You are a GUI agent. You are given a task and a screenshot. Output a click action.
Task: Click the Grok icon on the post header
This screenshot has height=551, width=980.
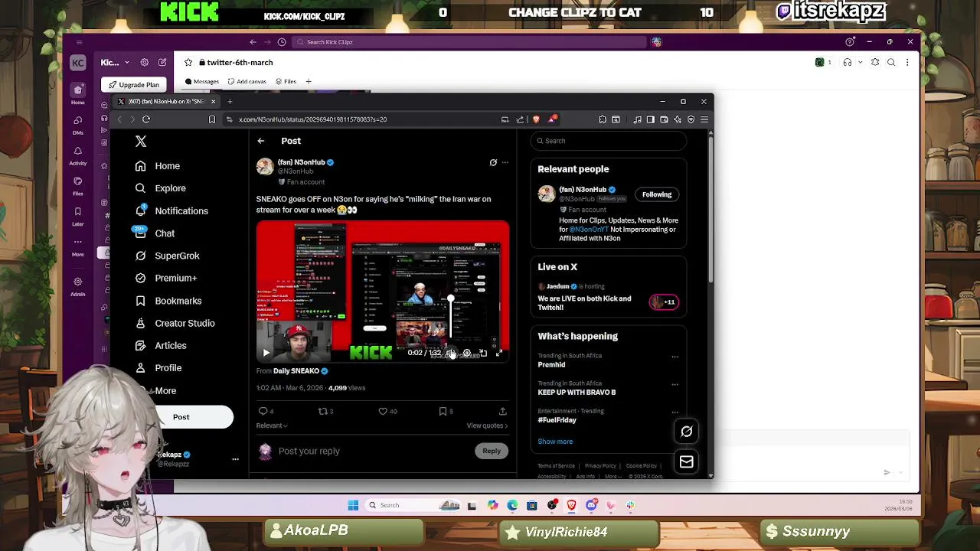[493, 162]
